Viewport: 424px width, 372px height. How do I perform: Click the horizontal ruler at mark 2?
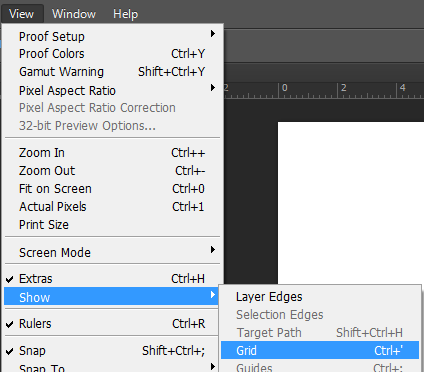343,88
